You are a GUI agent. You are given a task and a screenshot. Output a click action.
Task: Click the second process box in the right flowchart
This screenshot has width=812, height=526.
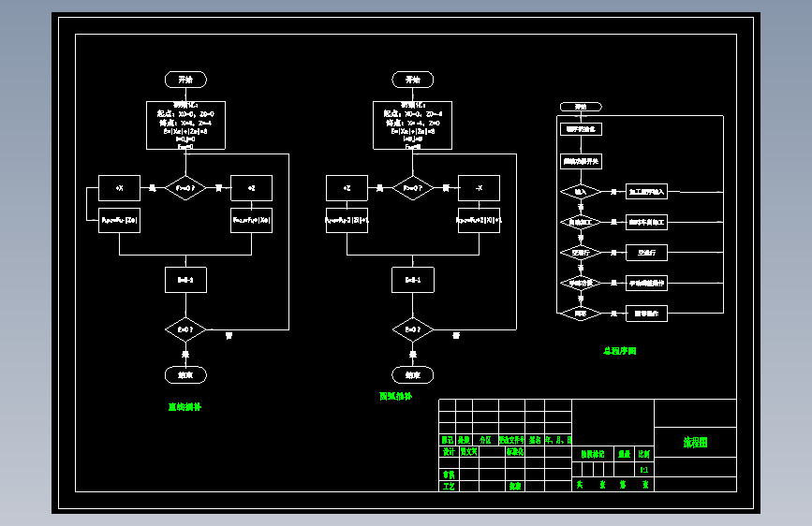tap(581, 162)
